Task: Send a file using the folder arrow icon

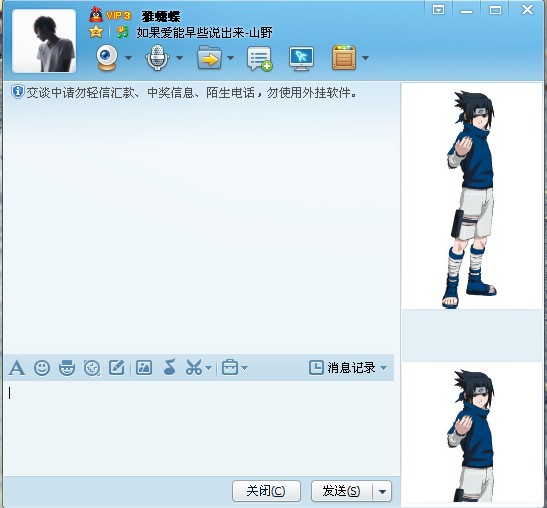Action: point(209,58)
